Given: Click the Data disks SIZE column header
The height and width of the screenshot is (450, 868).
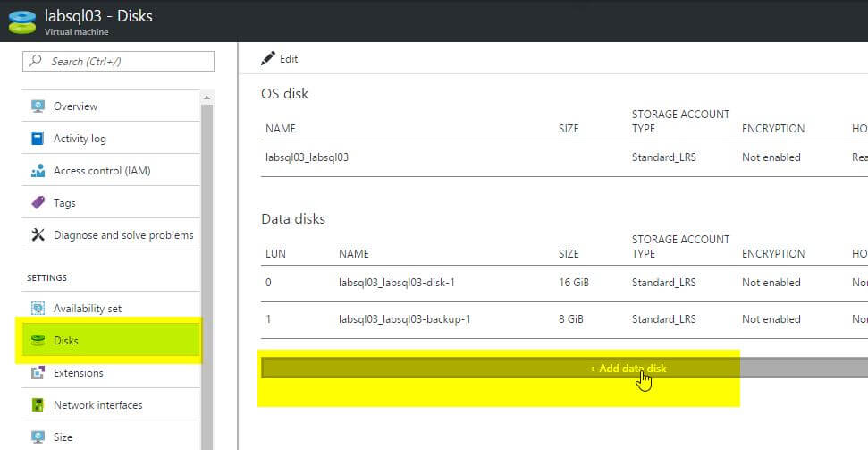Looking at the screenshot, I should 569,254.
